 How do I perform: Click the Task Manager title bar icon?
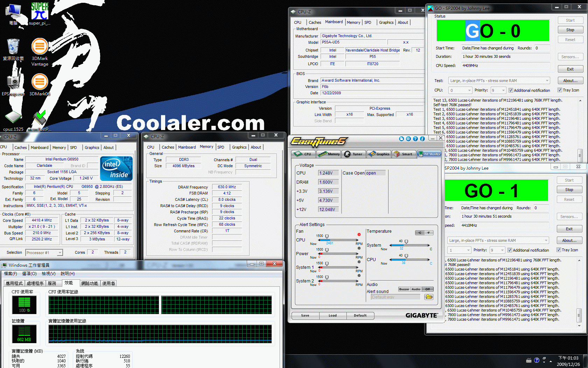point(4,265)
